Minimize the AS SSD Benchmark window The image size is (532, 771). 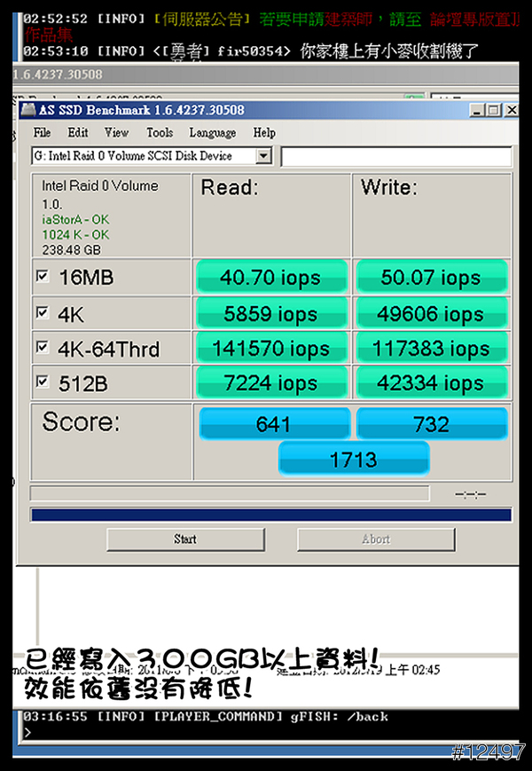pos(476,110)
